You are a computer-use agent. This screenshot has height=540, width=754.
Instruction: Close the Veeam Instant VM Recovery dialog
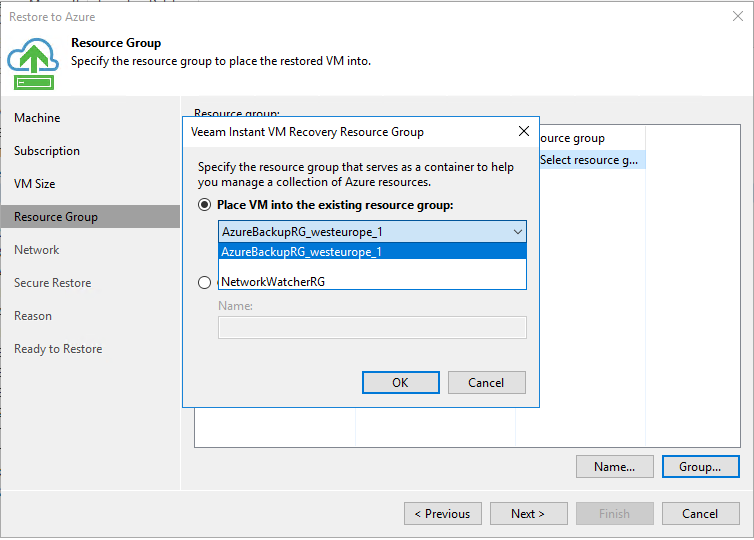click(524, 131)
